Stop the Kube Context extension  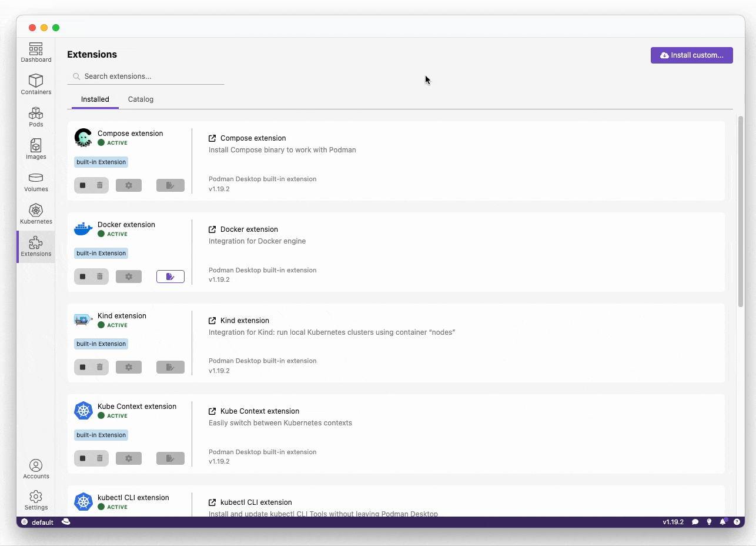[83, 458]
